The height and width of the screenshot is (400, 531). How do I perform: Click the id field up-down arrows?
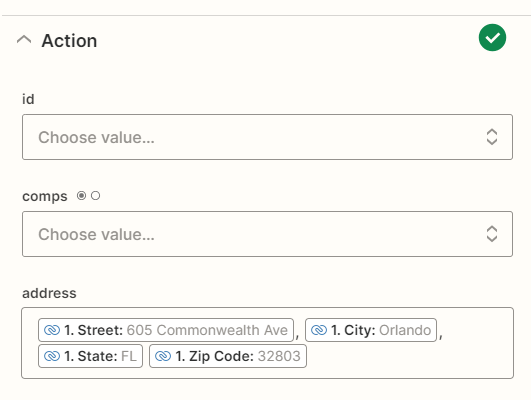(492, 137)
